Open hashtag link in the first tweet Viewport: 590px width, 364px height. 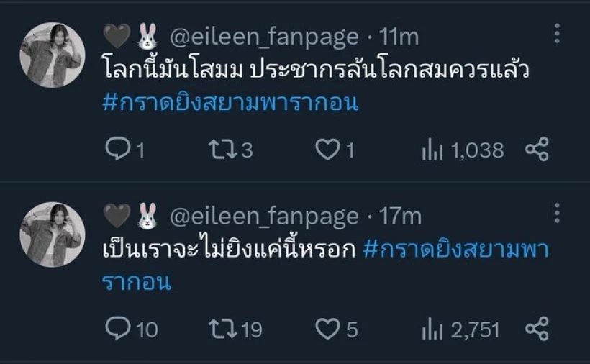[230, 103]
